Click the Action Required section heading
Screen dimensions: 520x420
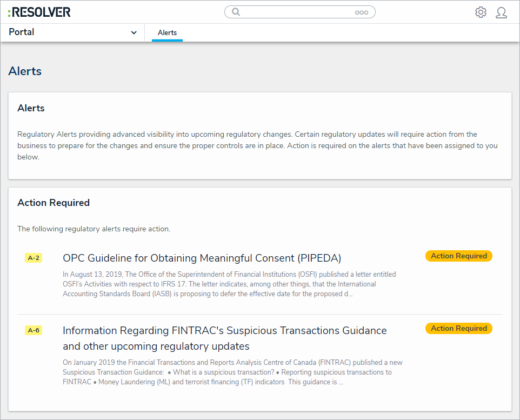point(54,203)
